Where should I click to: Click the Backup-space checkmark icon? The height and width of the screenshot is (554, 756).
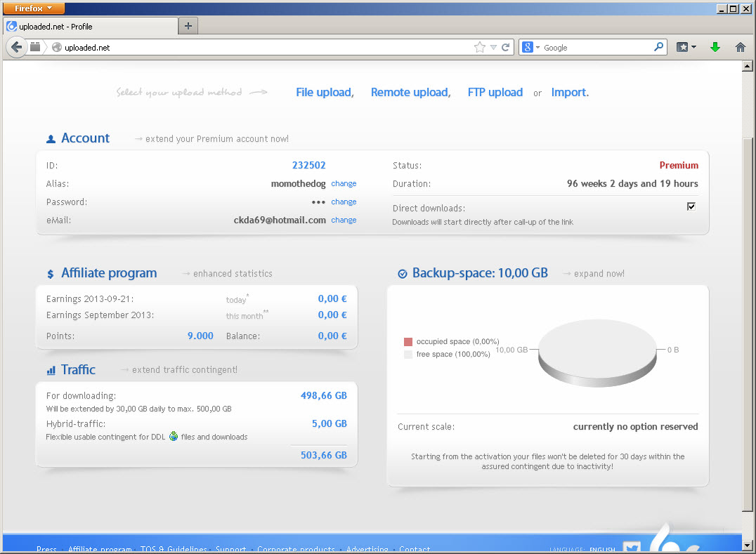pos(402,274)
